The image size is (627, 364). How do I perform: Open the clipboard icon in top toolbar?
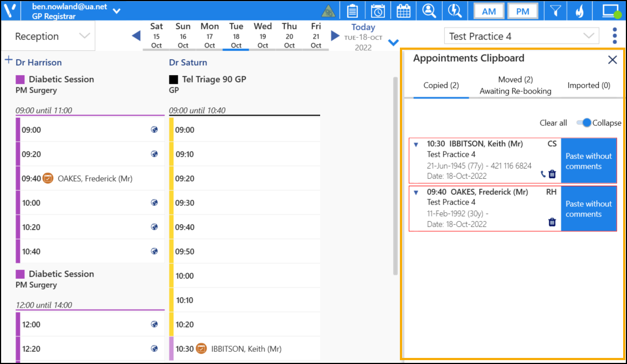point(352,11)
